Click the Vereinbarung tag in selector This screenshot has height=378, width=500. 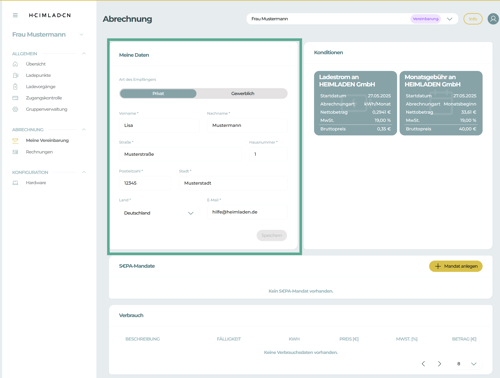coord(425,19)
